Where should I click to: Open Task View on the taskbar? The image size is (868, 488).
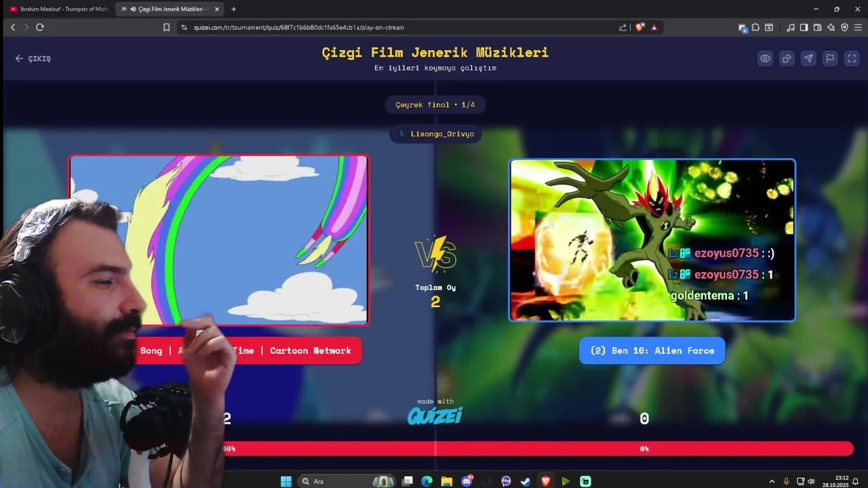(407, 481)
